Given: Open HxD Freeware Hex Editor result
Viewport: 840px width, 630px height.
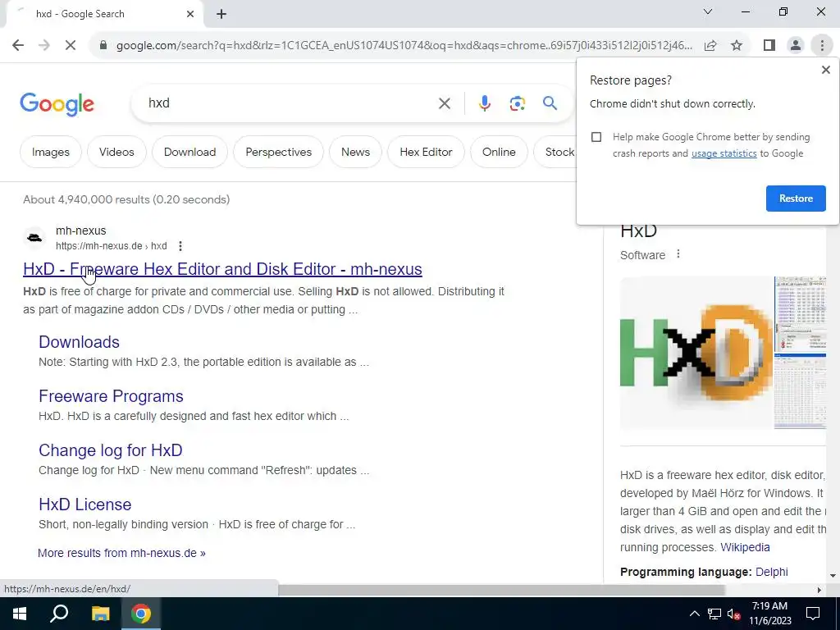Looking at the screenshot, I should [x=222, y=269].
